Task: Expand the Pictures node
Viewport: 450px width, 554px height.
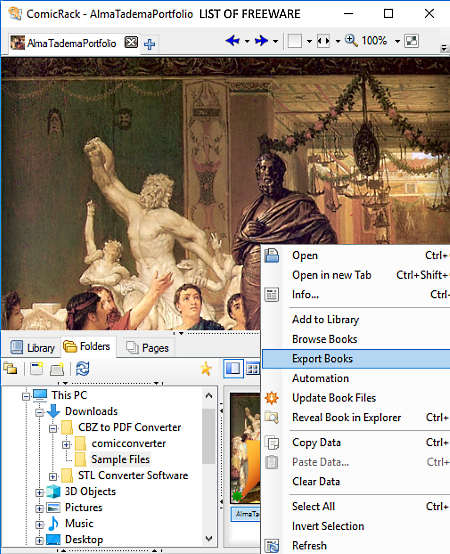Action: (39, 508)
